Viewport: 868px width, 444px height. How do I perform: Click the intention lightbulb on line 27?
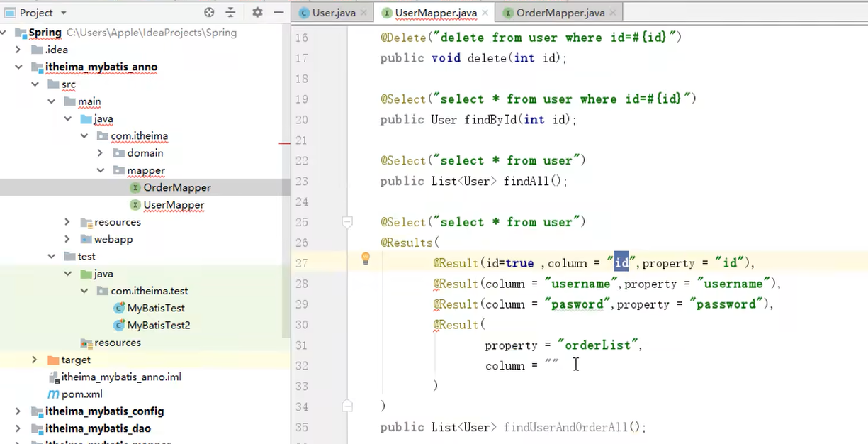pos(366,259)
